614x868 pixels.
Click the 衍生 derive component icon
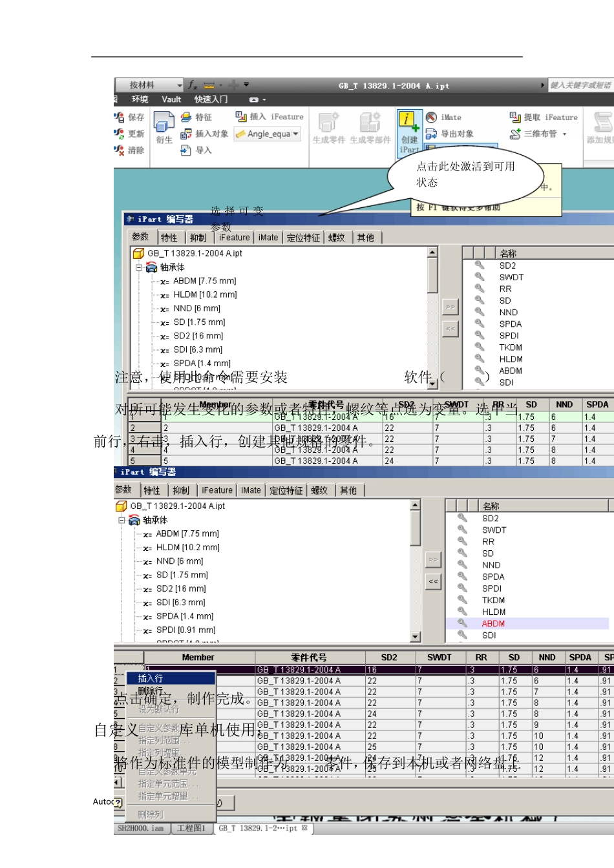(164, 122)
